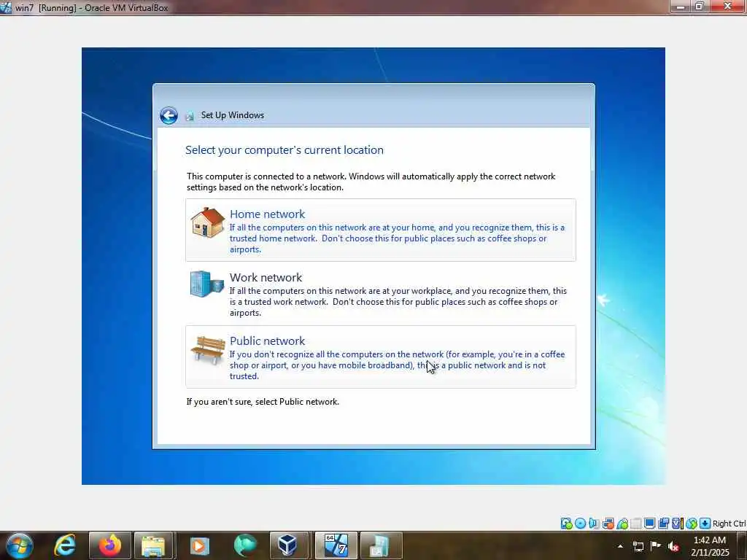Click the heading Select your computer's current location
This screenshot has height=560, width=747.
(x=285, y=150)
